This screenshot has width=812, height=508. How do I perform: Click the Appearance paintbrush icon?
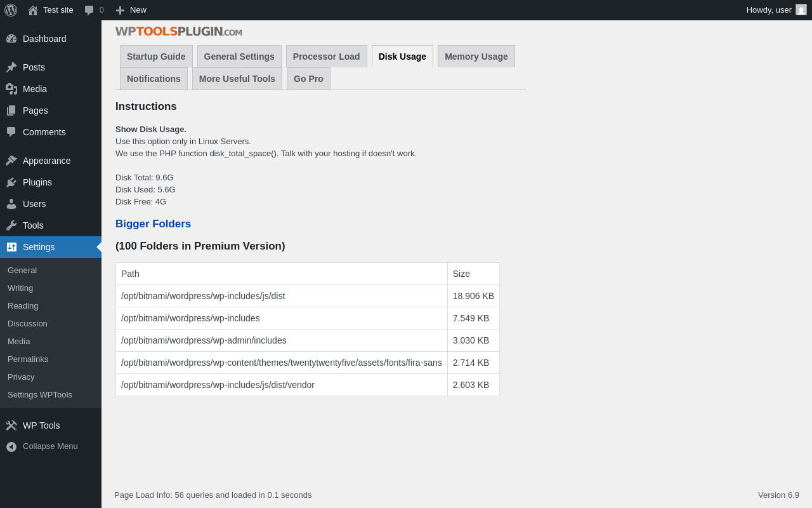pyautogui.click(x=11, y=161)
